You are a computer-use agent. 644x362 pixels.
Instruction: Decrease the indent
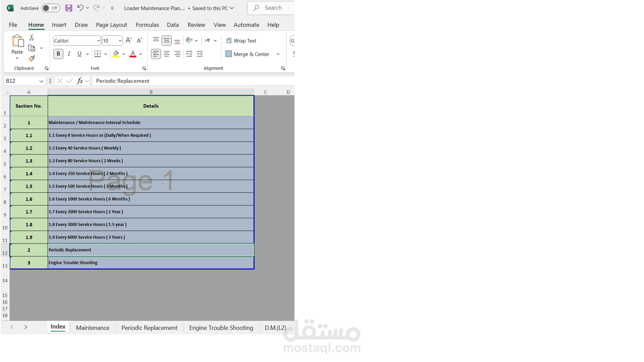pyautogui.click(x=189, y=54)
